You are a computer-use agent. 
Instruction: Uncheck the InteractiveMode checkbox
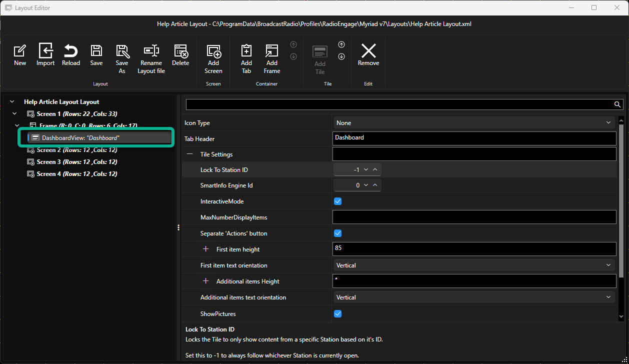tap(337, 201)
